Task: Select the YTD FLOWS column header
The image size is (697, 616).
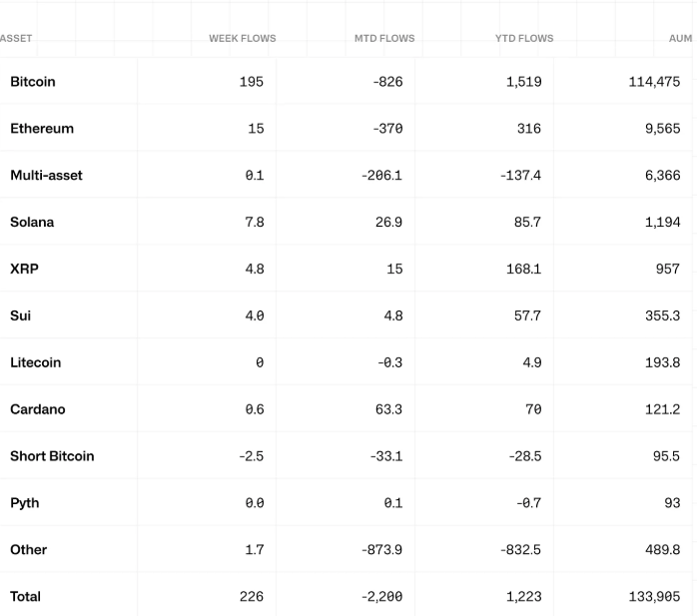Action: click(524, 39)
